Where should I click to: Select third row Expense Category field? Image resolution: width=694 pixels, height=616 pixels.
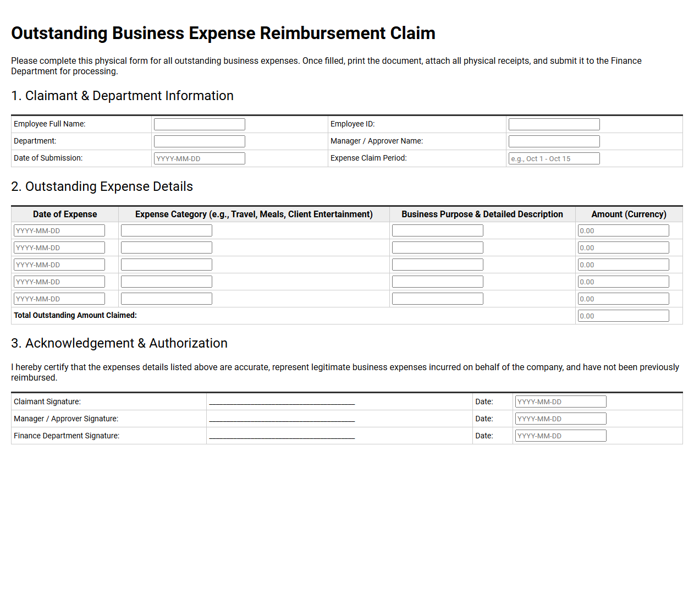167,265
